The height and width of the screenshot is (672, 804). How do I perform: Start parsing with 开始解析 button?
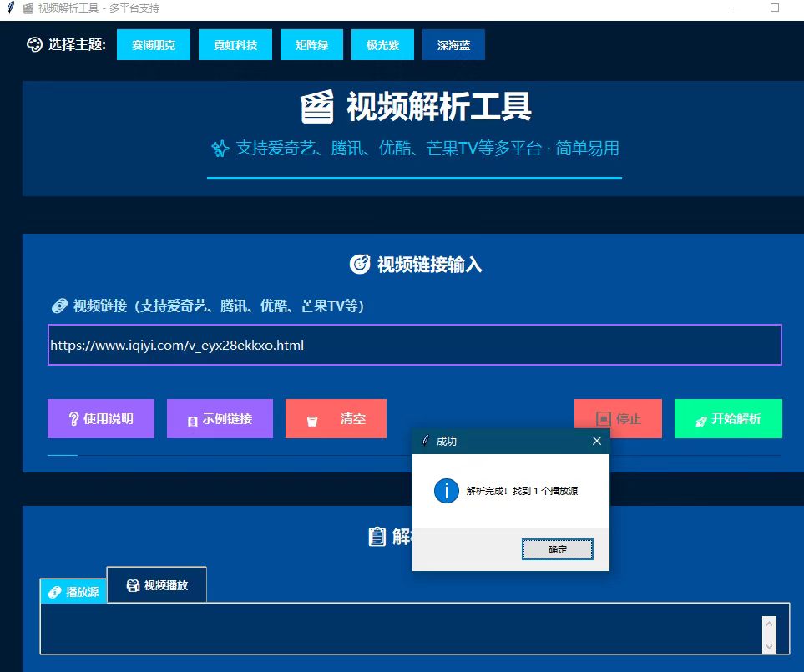point(728,419)
